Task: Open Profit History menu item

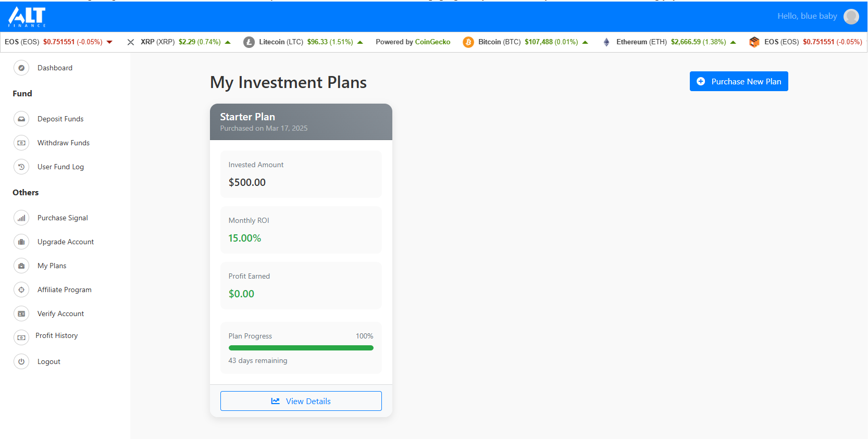Action: coord(56,336)
